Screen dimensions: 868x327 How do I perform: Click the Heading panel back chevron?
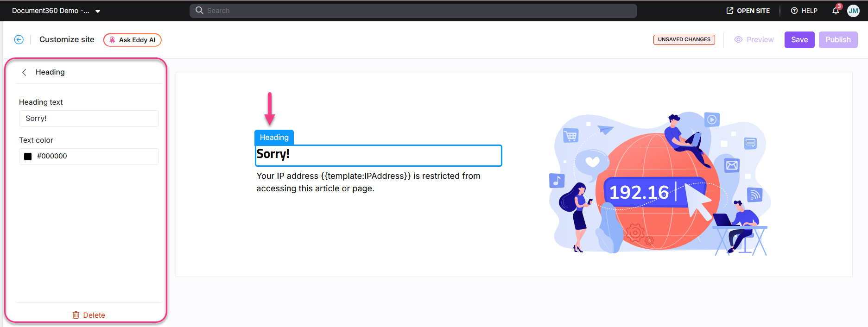pos(24,72)
